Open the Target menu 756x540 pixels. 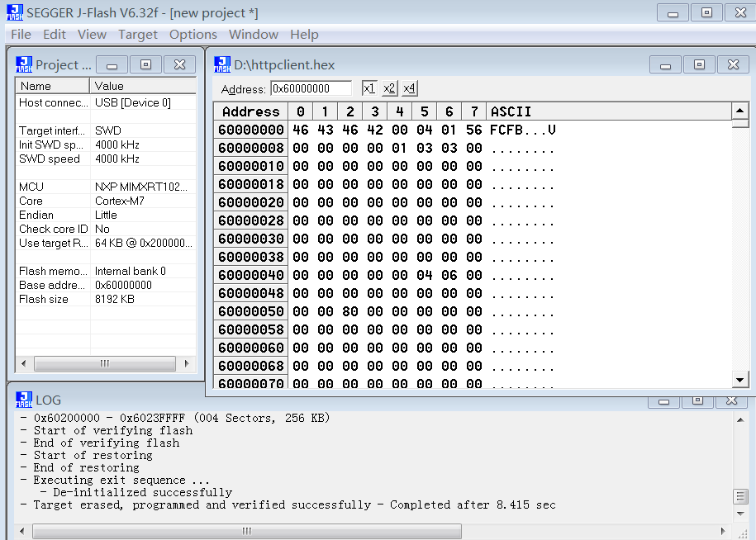[x=137, y=34]
